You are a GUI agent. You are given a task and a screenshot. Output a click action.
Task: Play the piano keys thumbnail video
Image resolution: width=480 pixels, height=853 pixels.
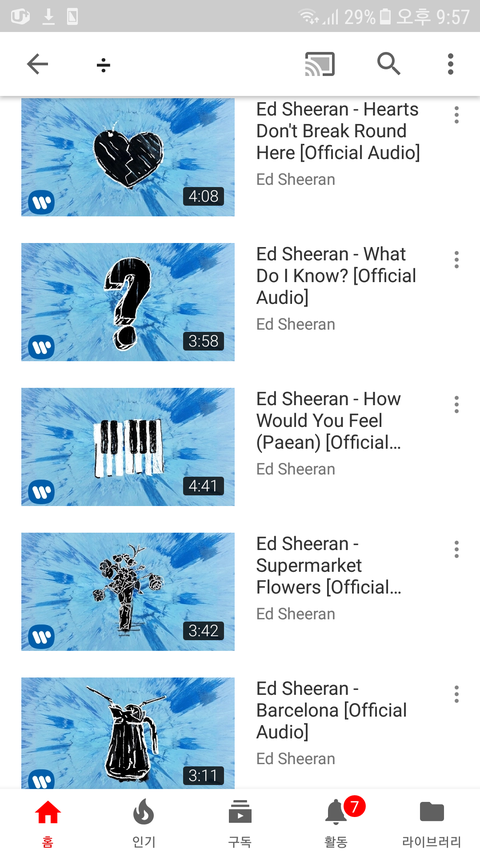[128, 447]
